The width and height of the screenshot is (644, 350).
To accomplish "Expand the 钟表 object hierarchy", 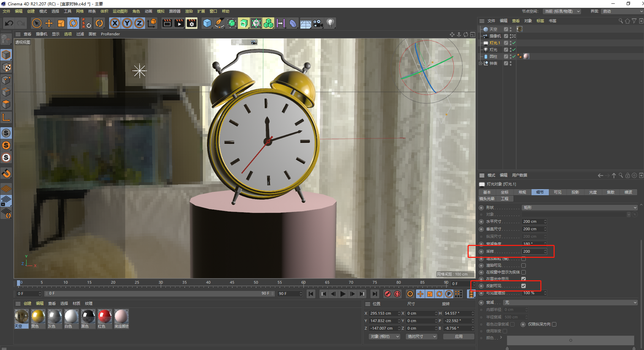I will click(481, 63).
